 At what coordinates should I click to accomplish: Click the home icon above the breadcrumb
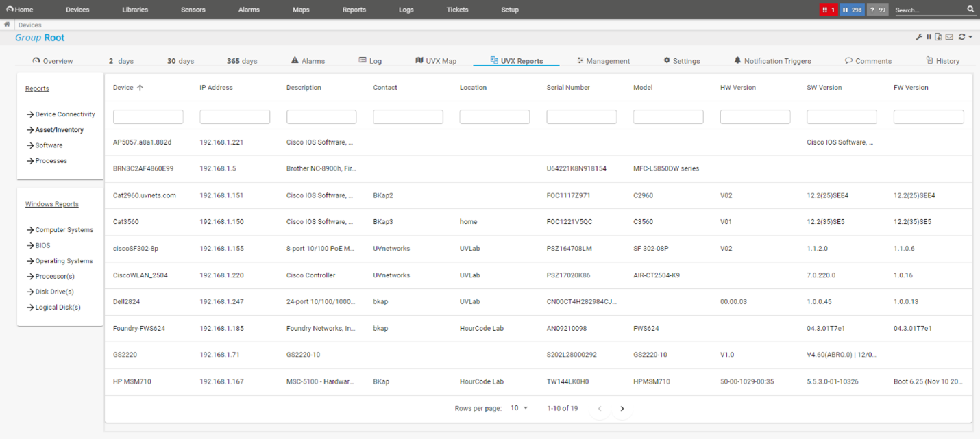[6, 24]
